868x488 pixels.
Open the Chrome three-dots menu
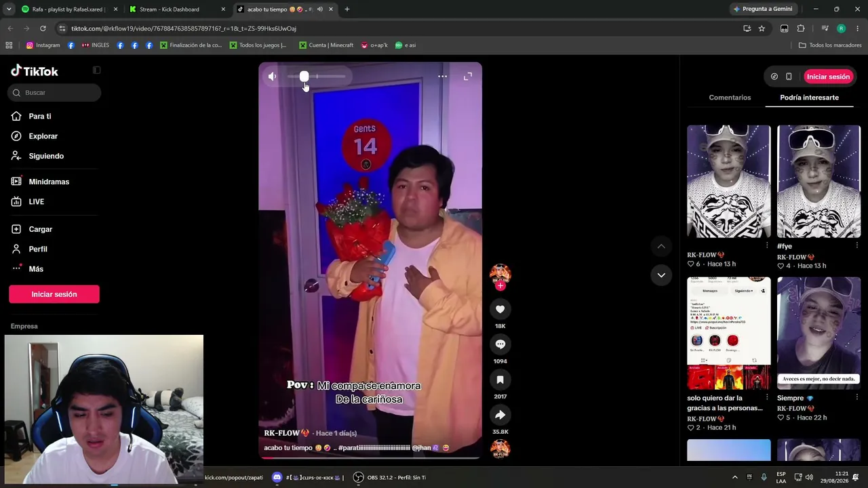click(858, 28)
